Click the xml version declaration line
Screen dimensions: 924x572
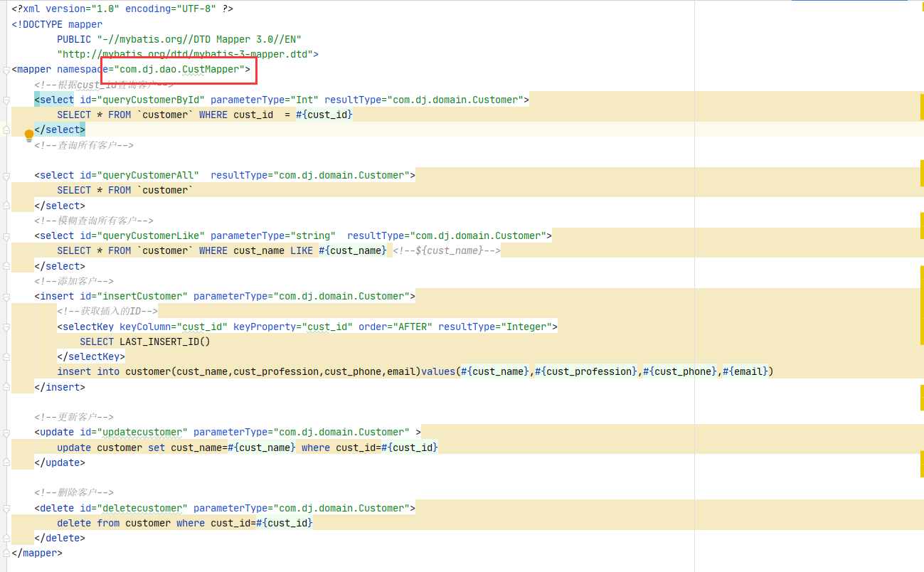122,9
